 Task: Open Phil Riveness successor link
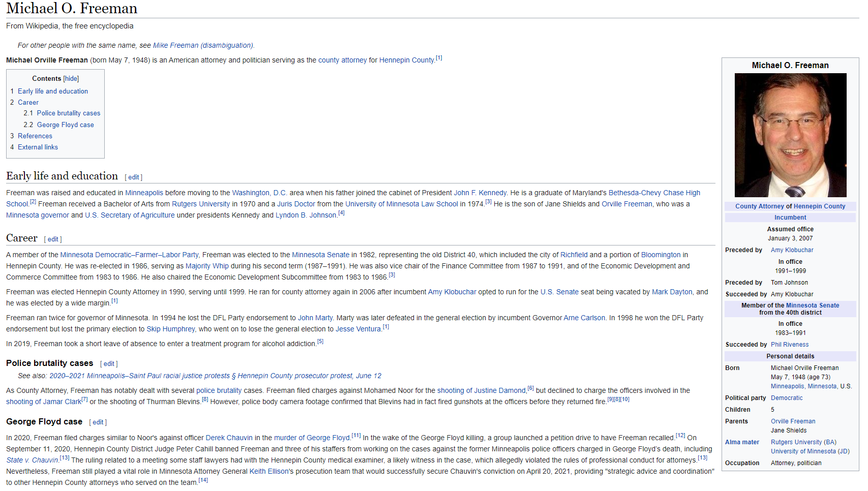pyautogui.click(x=789, y=345)
